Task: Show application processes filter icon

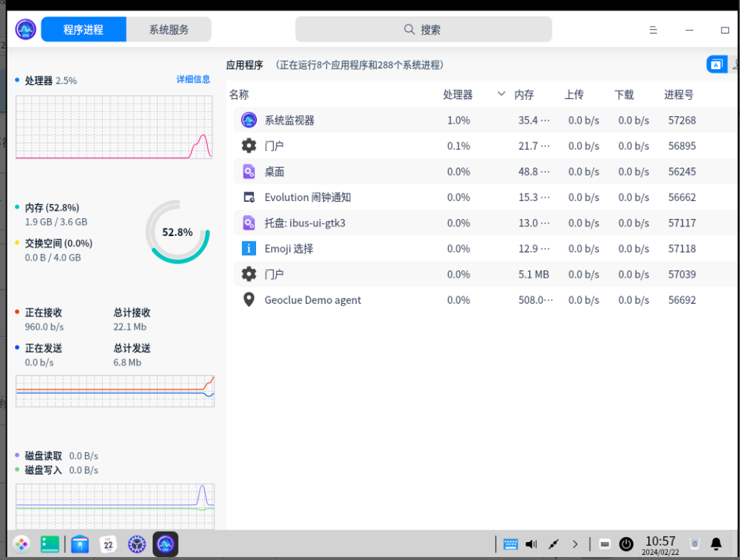Action: [x=715, y=65]
